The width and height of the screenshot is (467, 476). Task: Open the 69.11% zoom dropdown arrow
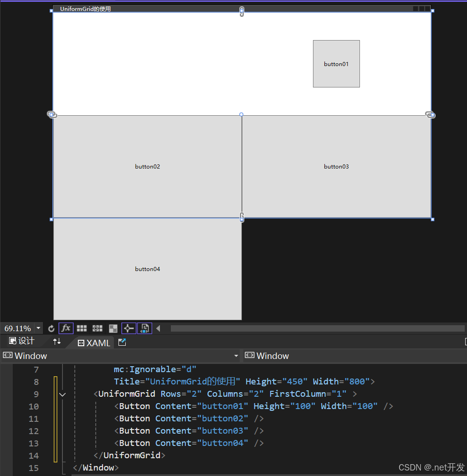(38, 328)
